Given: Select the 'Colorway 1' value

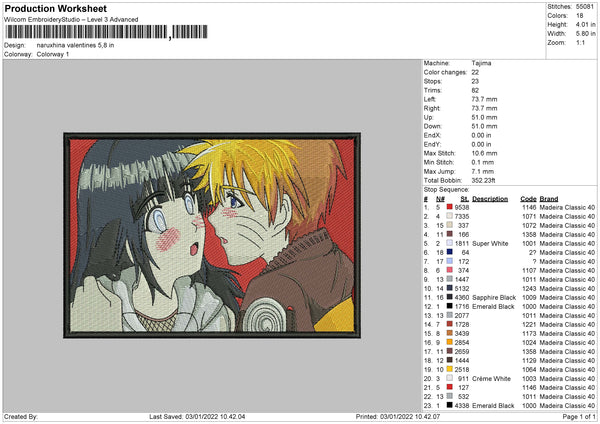Looking at the screenshot, I should (x=53, y=54).
